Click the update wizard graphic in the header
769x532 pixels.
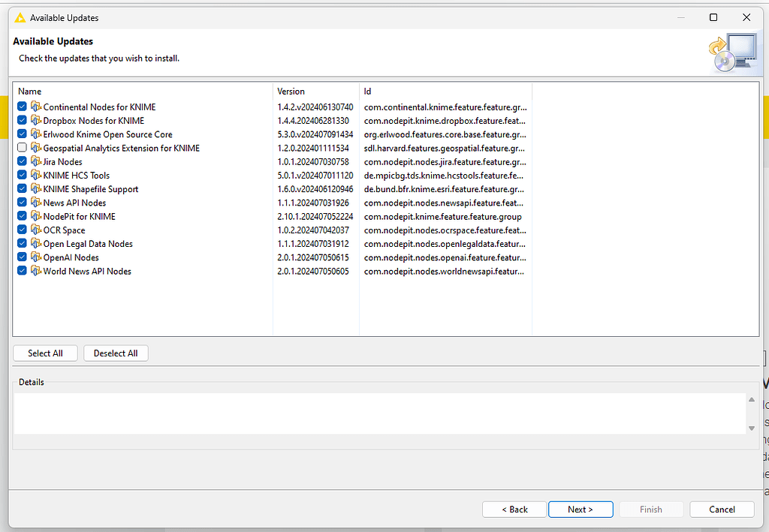point(732,50)
